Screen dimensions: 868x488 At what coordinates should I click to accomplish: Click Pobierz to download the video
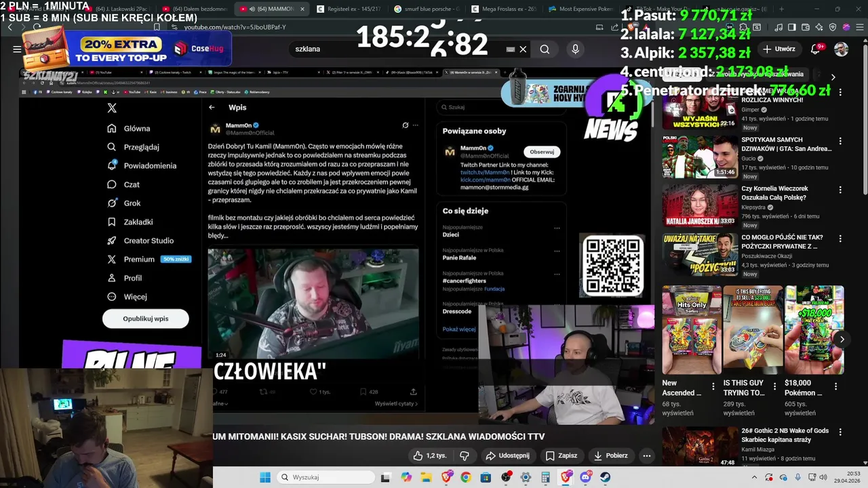click(611, 455)
